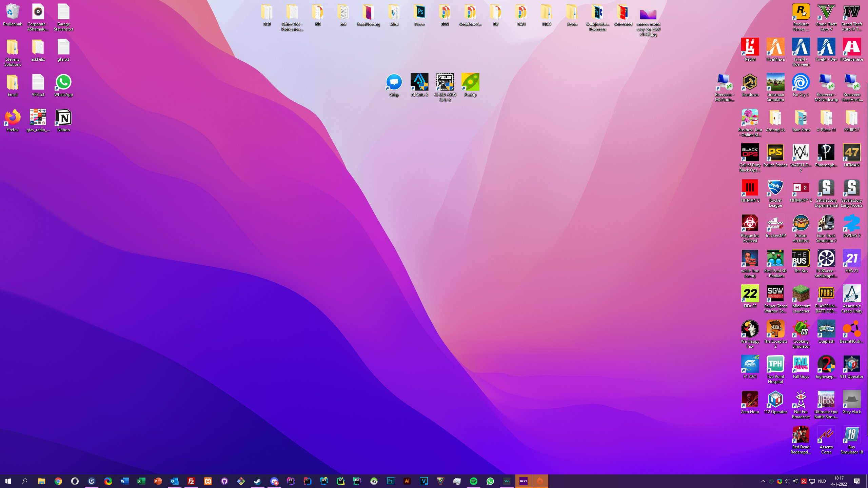Open the macos-monterey wallpaper image file
868x488 pixels.
pyautogui.click(x=648, y=15)
